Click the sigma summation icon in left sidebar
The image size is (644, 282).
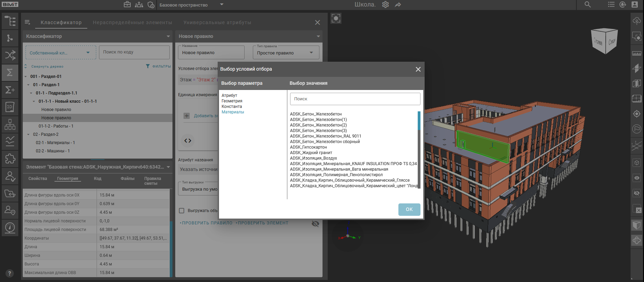click(x=10, y=72)
